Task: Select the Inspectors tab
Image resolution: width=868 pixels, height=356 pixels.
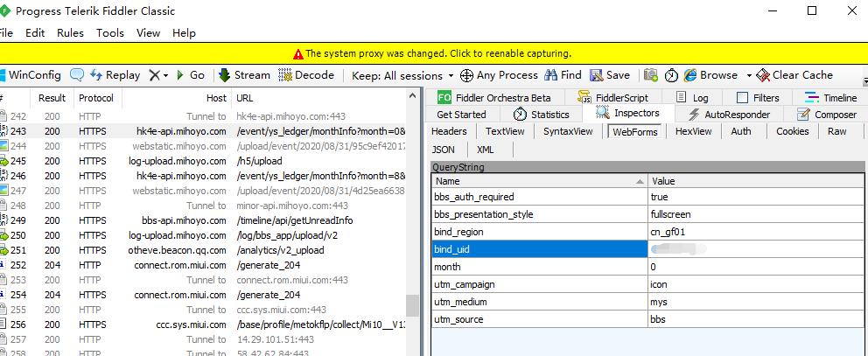Action: click(627, 114)
